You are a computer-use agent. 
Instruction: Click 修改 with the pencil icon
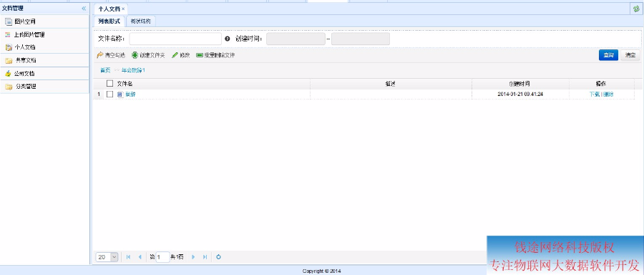coord(181,55)
